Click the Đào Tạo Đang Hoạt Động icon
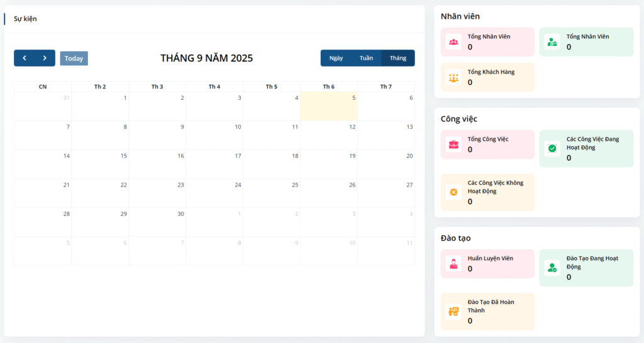The height and width of the screenshot is (343, 644). [552, 268]
